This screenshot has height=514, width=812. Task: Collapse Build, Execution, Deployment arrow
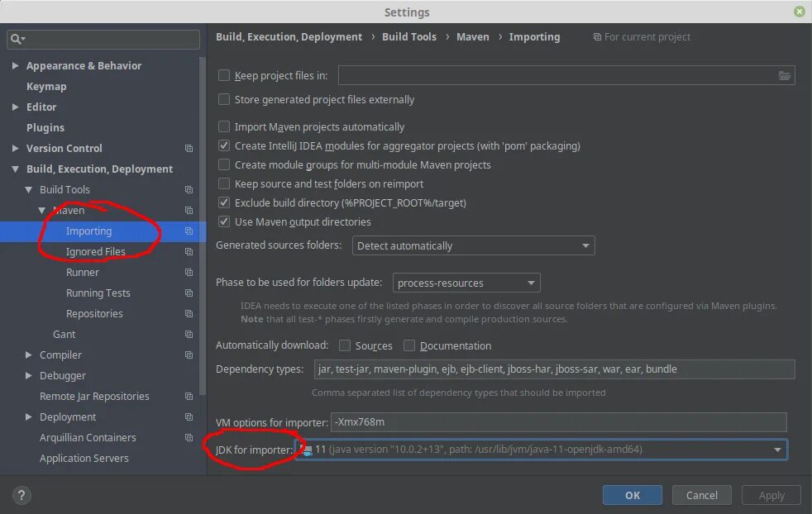click(15, 169)
